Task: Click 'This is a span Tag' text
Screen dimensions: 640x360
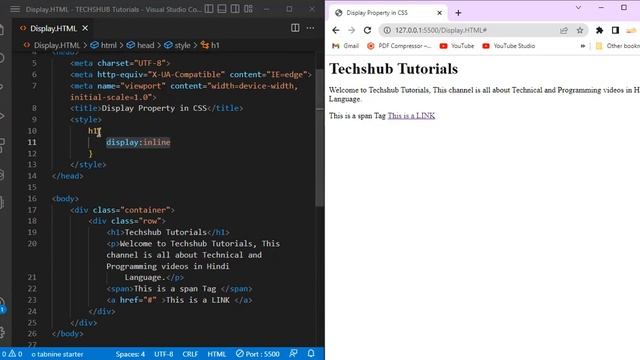Action: [357, 116]
